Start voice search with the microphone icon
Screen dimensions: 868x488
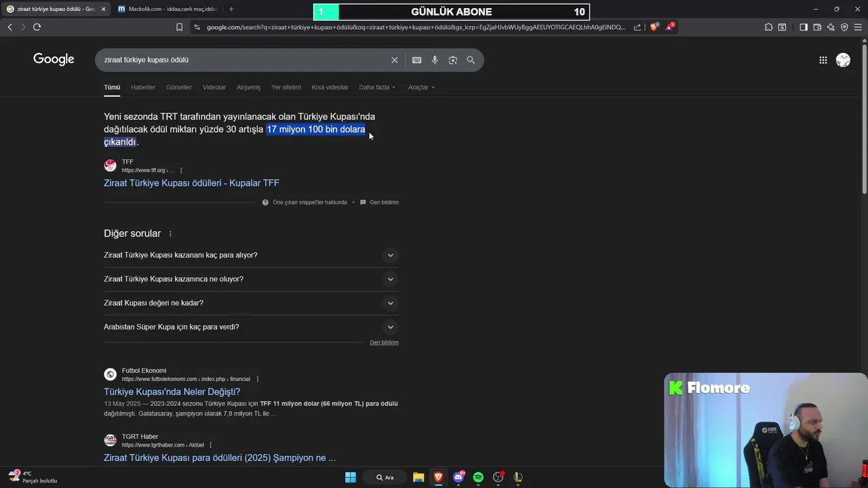(x=435, y=60)
